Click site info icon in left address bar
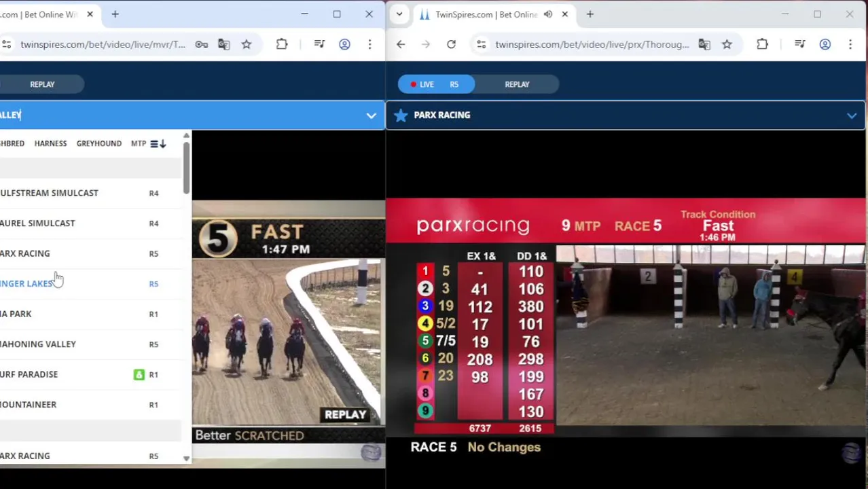The width and height of the screenshot is (868, 489). point(6,44)
